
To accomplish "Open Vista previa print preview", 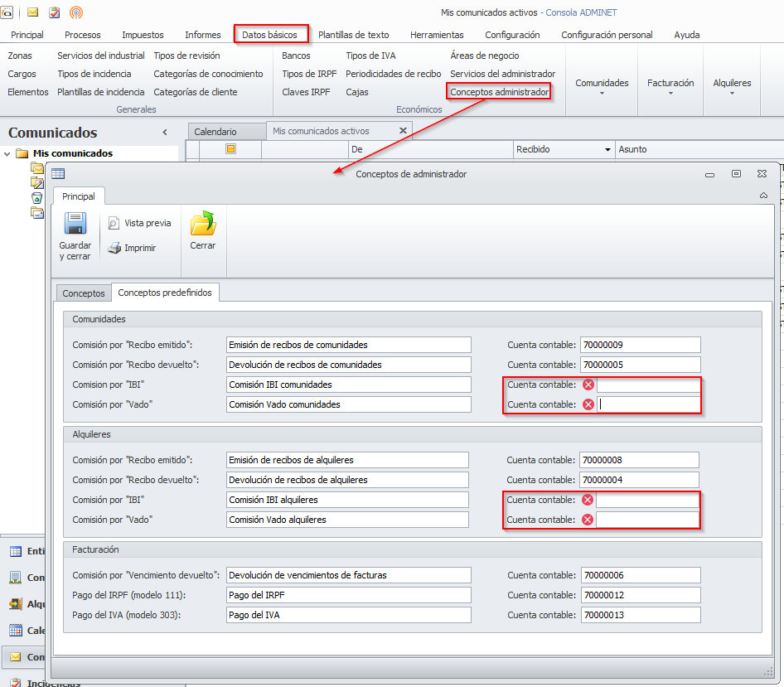I will point(139,223).
